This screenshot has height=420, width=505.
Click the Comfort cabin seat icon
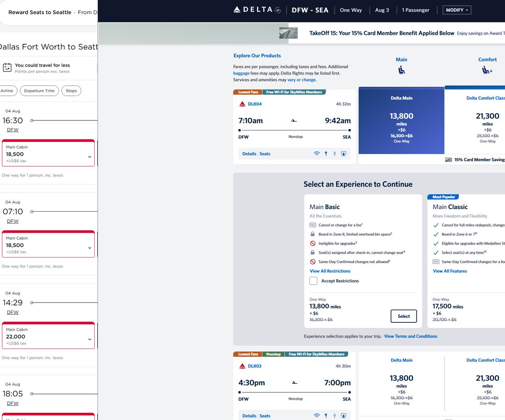point(487,70)
